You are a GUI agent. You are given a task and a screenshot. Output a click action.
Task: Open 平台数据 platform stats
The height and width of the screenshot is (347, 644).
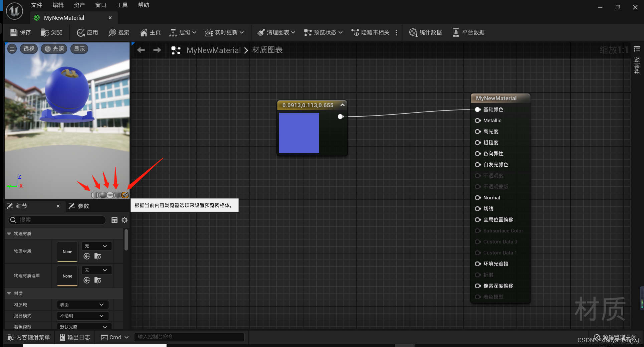468,32
